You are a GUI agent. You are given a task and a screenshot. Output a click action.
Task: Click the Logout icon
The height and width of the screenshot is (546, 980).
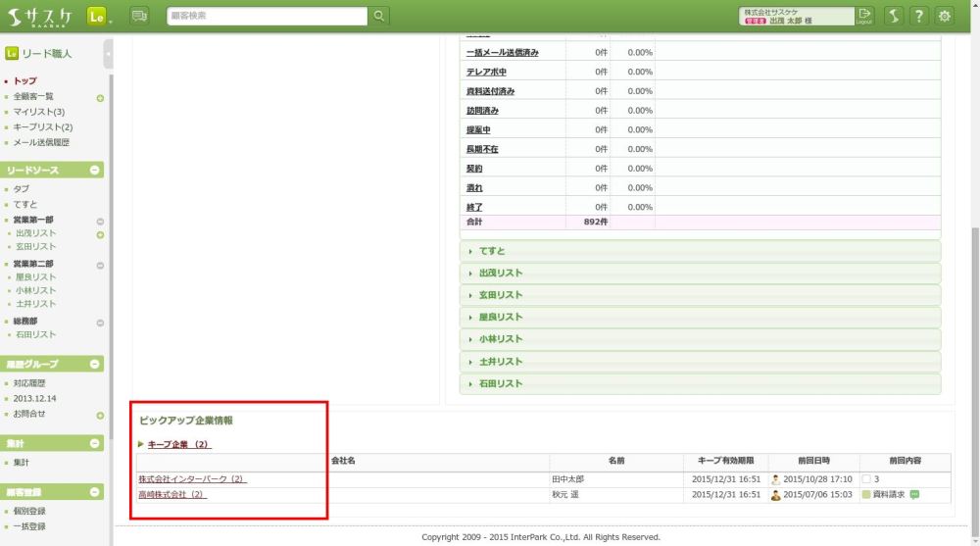[863, 16]
